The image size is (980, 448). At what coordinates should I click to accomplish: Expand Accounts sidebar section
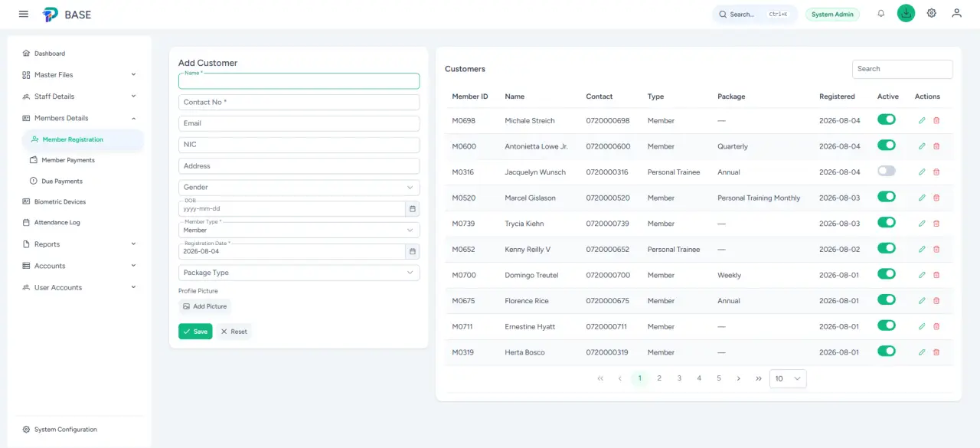tap(80, 266)
